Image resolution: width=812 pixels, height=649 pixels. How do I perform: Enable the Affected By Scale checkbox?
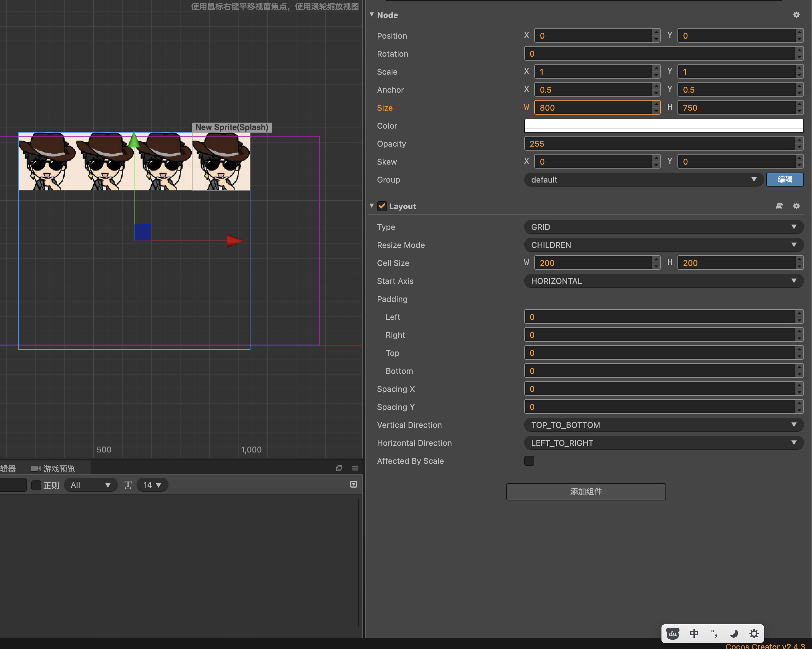click(x=529, y=461)
